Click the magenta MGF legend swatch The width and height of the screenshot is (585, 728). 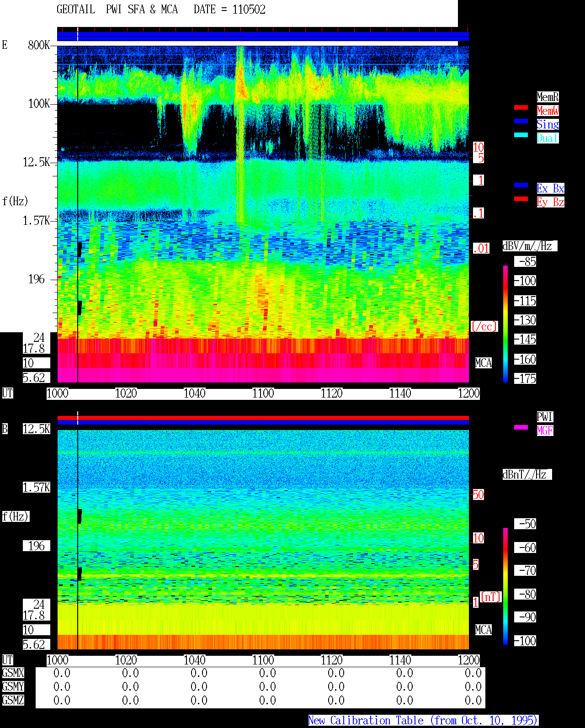521,427
